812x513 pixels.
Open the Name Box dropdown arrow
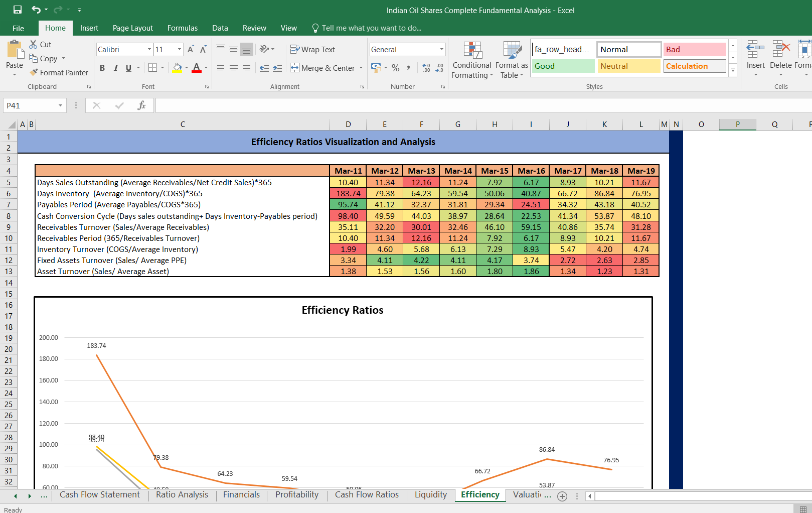point(60,105)
